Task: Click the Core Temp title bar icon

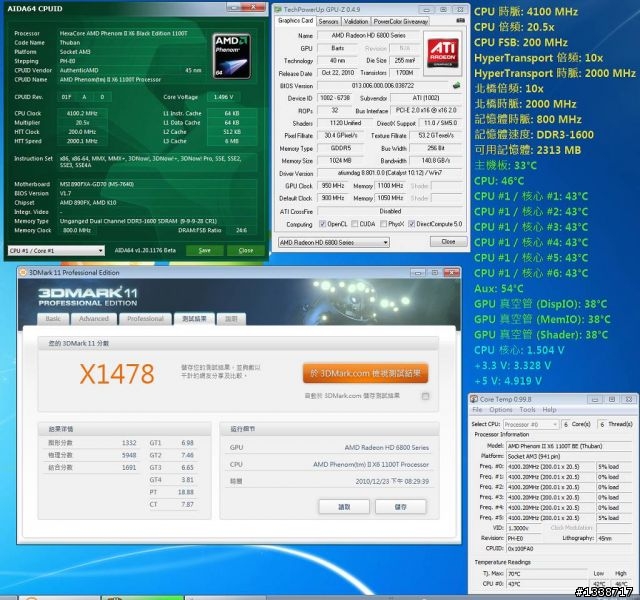Action: click(474, 399)
